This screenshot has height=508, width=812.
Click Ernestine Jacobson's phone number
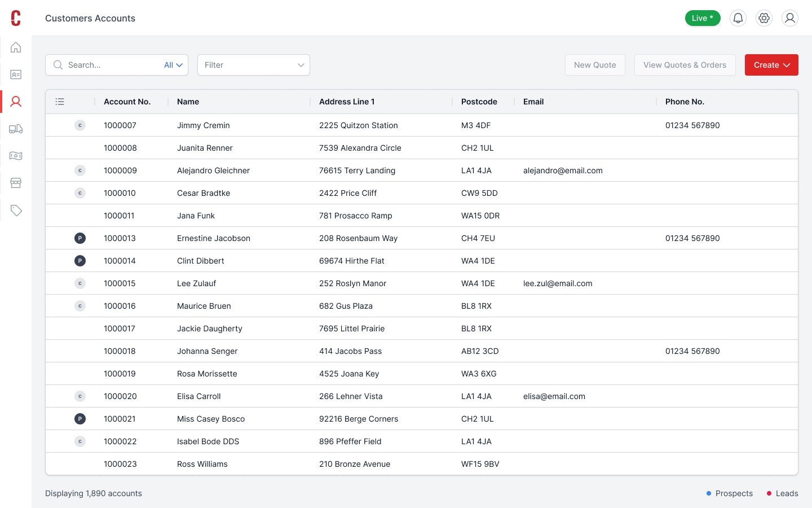(x=692, y=238)
